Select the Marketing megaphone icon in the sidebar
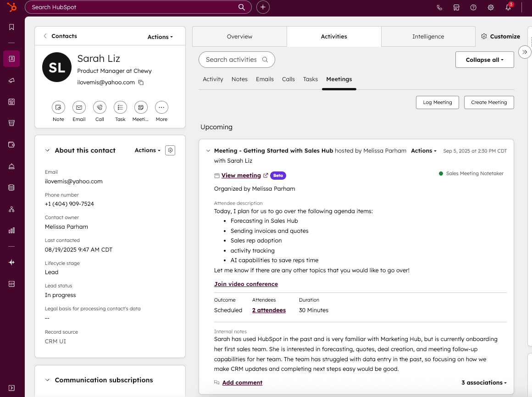The image size is (532, 397). tap(11, 80)
